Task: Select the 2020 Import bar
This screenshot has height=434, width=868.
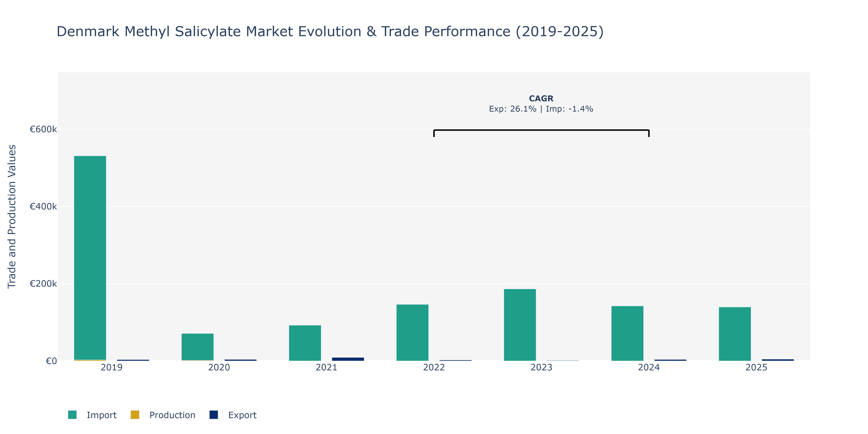Action: [x=197, y=347]
